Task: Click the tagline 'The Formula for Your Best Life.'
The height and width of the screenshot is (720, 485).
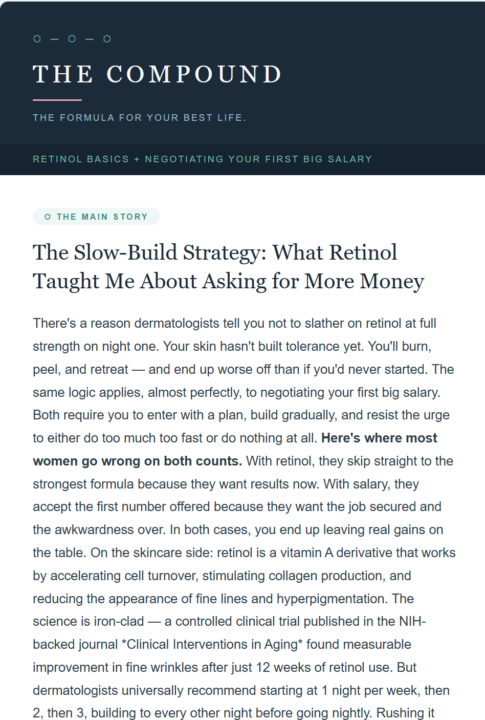Action: [x=139, y=118]
